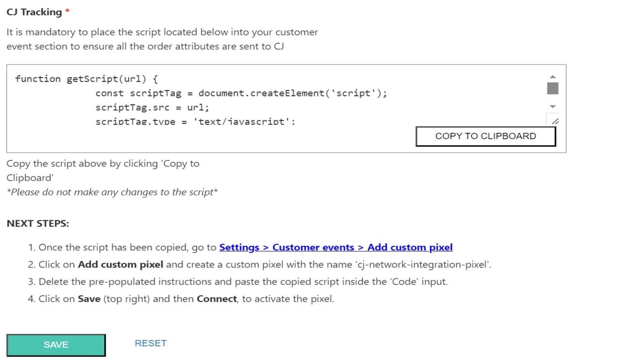Image resolution: width=644 pixels, height=362 pixels.
Task: Click the scrollbar track below the thumb
Action: coord(552,99)
